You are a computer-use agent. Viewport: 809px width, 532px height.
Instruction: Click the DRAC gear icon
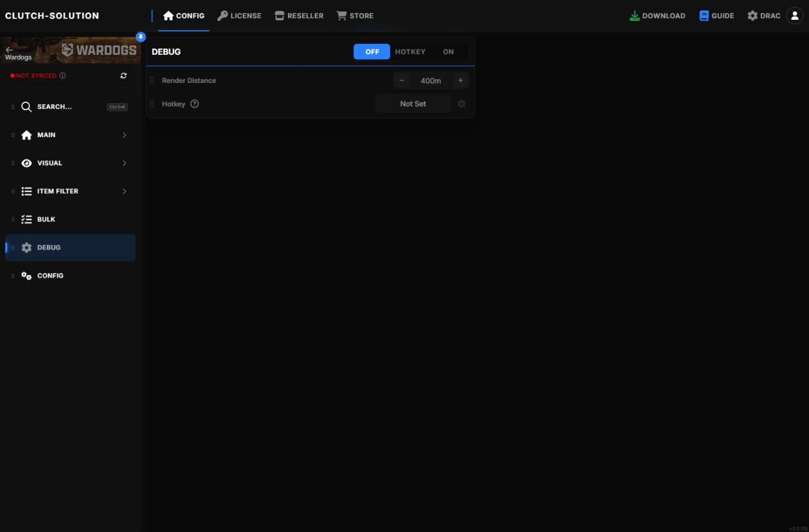753,16
